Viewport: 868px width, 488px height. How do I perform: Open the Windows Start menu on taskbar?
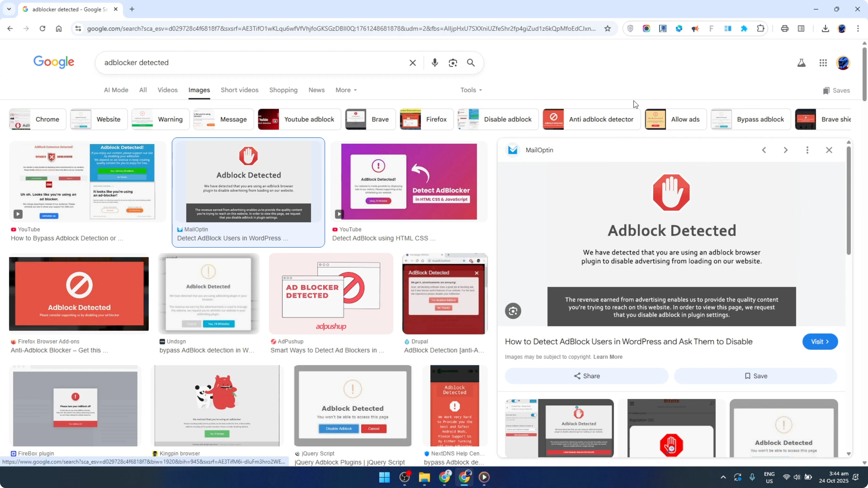(384, 477)
